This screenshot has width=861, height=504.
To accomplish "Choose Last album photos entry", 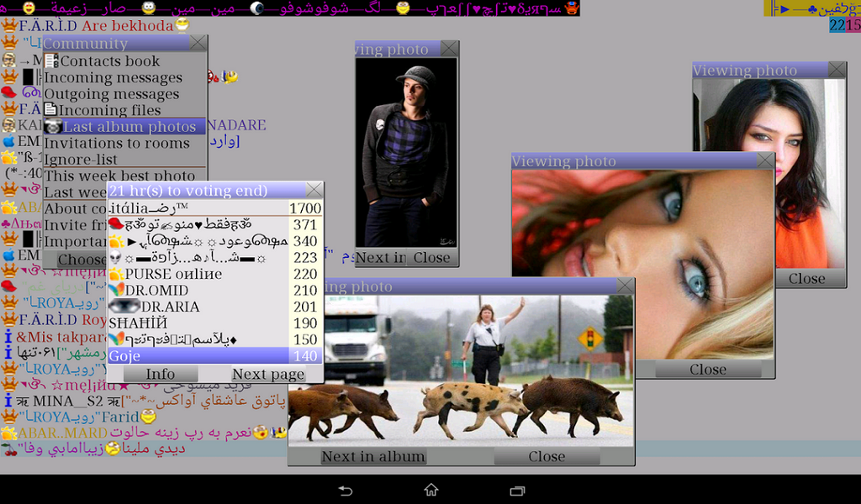I will coord(124,127).
